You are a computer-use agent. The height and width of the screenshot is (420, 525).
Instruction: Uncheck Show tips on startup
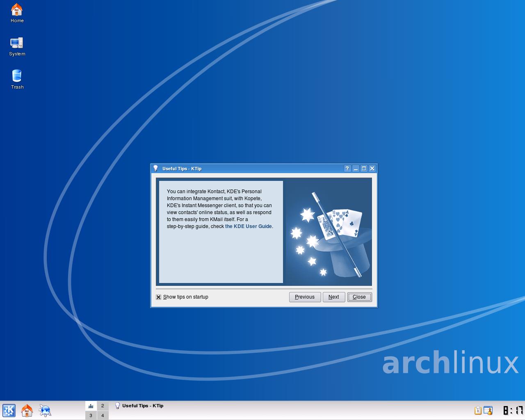(x=158, y=297)
